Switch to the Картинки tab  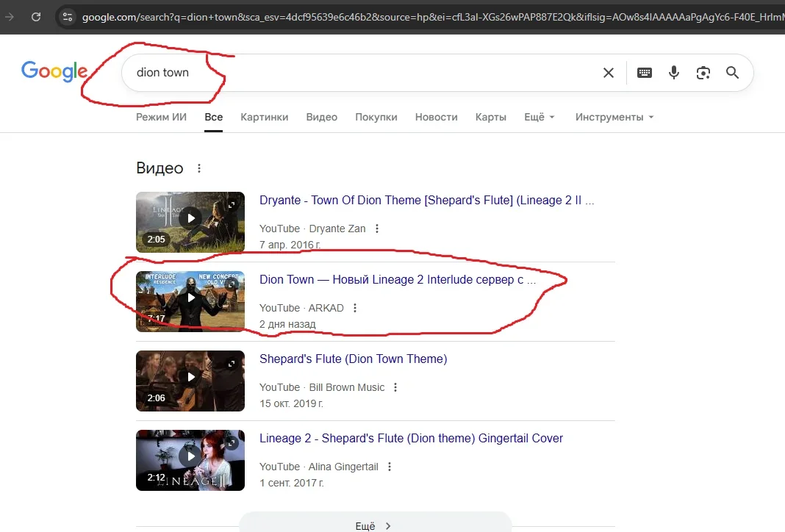tap(264, 117)
